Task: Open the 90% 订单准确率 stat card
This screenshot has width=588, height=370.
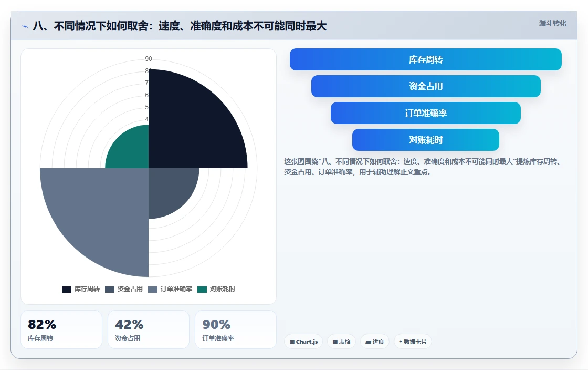Action: pyautogui.click(x=236, y=330)
